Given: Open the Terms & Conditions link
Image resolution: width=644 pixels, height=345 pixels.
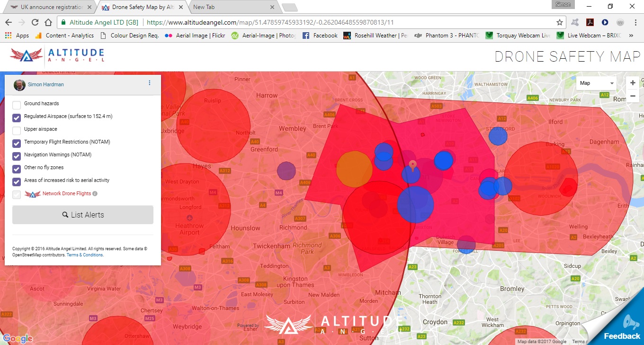Looking at the screenshot, I should pyautogui.click(x=85, y=255).
